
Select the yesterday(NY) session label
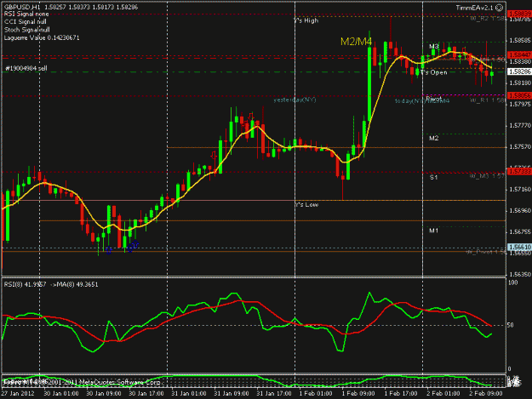coord(295,100)
